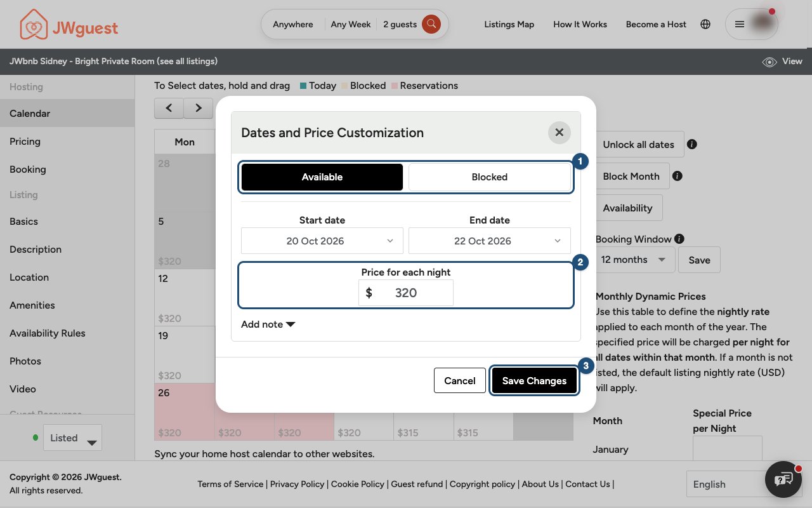Open the How It Works link
812x508 pixels.
click(x=580, y=24)
